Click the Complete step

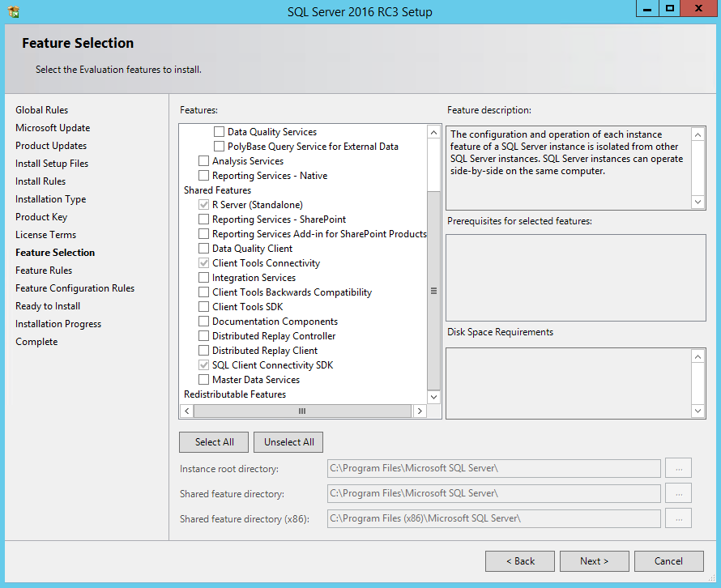36,342
